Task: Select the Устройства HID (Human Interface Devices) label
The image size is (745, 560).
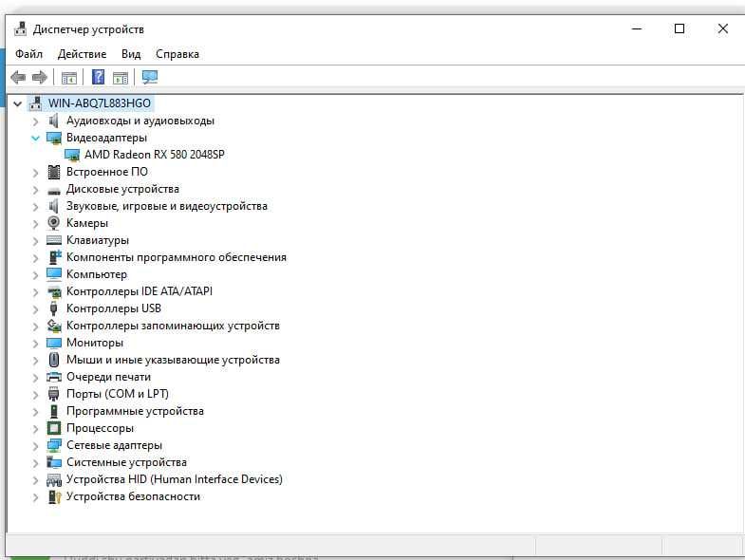Action: click(x=175, y=479)
